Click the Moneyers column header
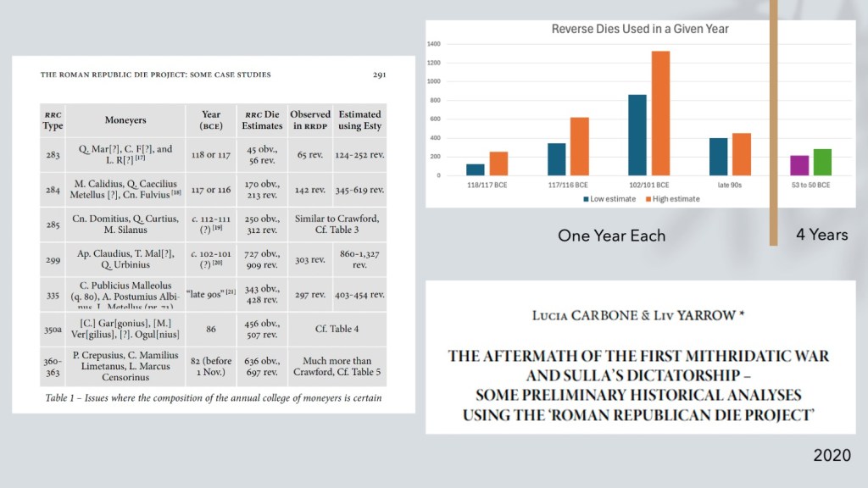 coord(125,120)
